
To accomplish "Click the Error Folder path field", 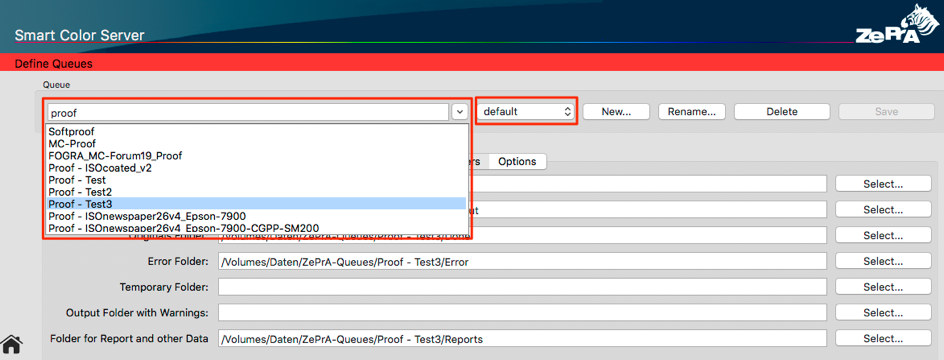I will click(522, 262).
